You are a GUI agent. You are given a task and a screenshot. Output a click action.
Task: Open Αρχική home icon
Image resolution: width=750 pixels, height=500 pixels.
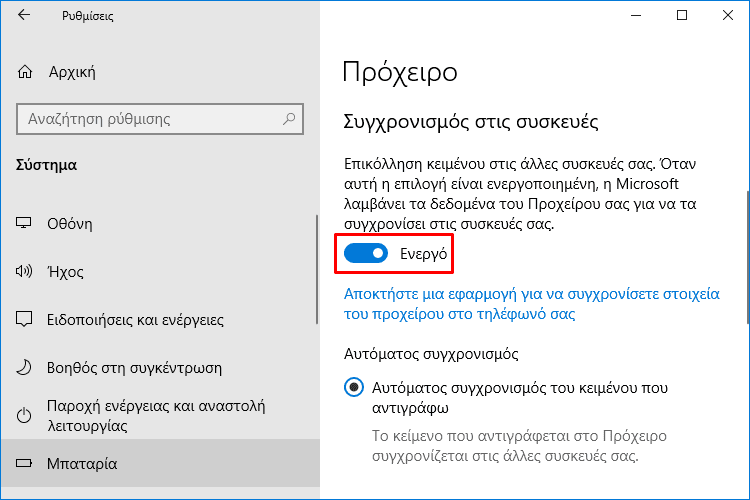tap(25, 72)
